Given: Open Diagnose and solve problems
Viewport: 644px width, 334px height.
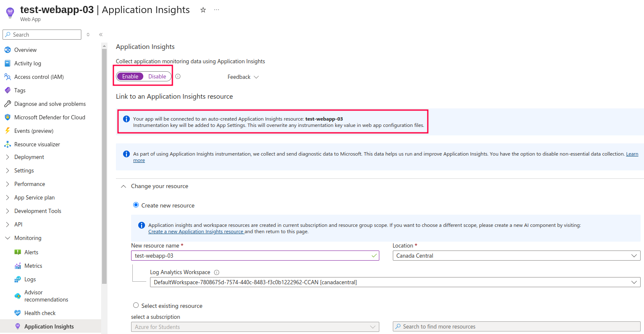Looking at the screenshot, I should [51, 104].
